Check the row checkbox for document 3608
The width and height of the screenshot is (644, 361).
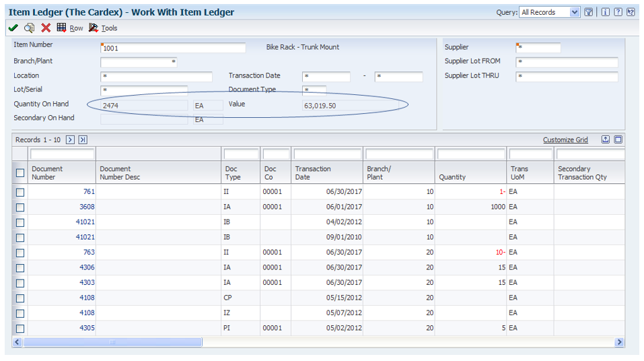pyautogui.click(x=20, y=207)
